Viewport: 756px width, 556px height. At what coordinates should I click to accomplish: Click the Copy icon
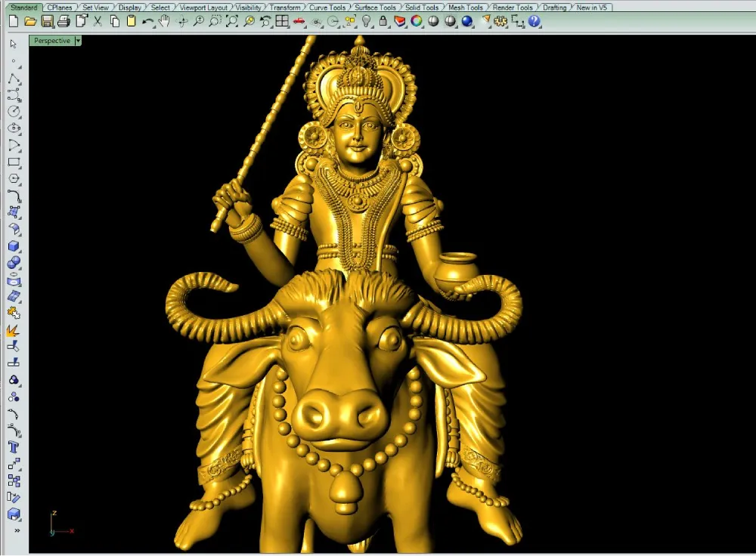pyautogui.click(x=115, y=21)
